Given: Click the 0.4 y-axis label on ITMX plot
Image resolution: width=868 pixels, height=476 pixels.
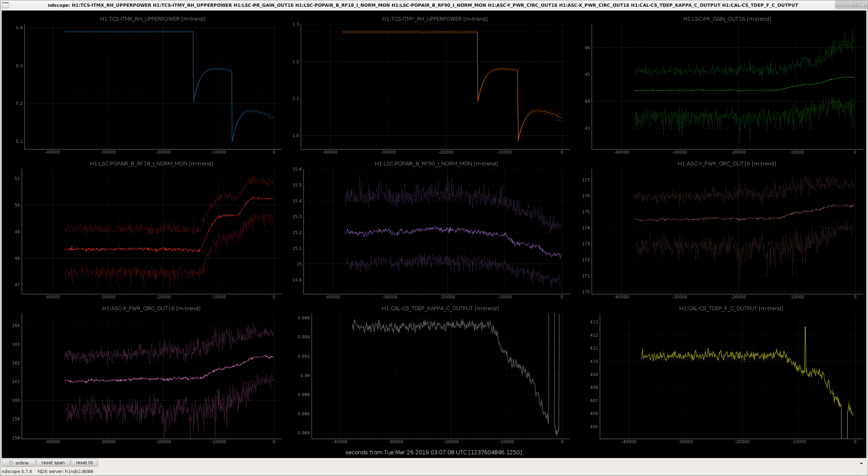Looking at the screenshot, I should tap(19, 28).
